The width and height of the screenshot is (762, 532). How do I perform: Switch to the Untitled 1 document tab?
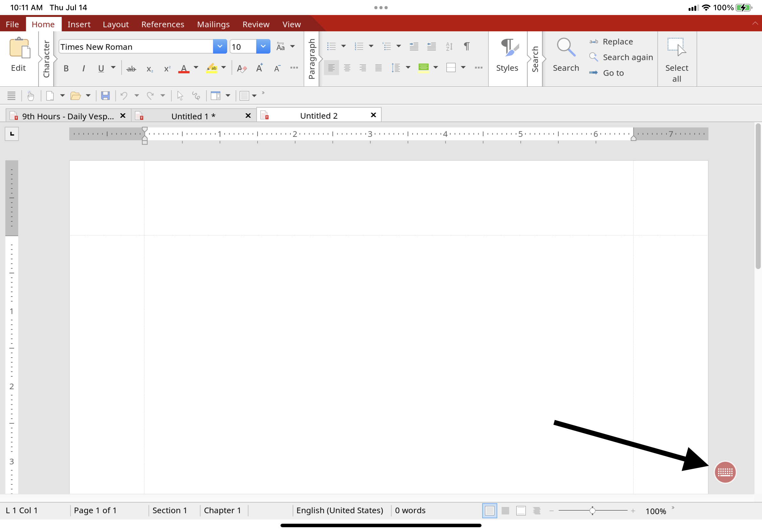tap(193, 116)
